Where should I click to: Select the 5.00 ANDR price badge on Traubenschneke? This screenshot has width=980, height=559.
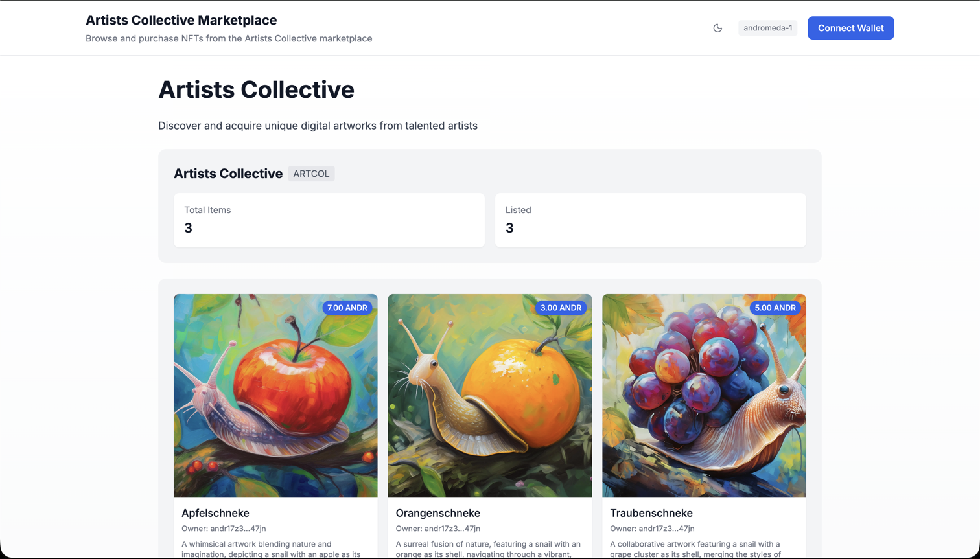(x=775, y=308)
